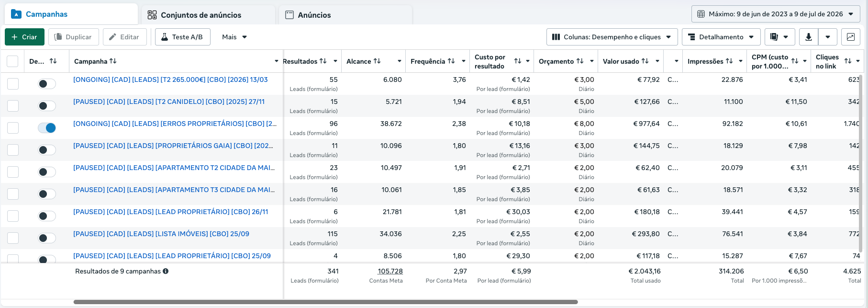Open the reports icon dropdown
The width and height of the screenshot is (868, 308).
click(x=779, y=37)
